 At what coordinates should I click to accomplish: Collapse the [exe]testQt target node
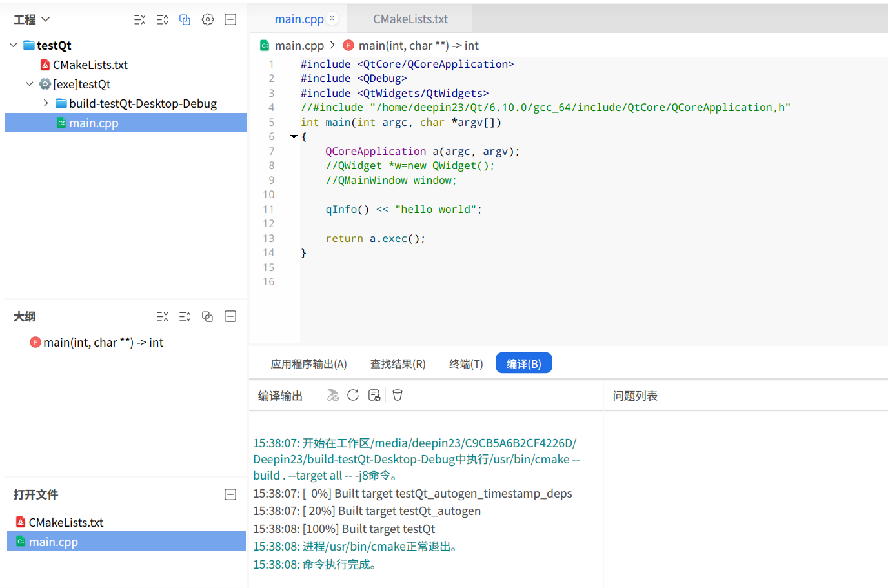(x=30, y=84)
